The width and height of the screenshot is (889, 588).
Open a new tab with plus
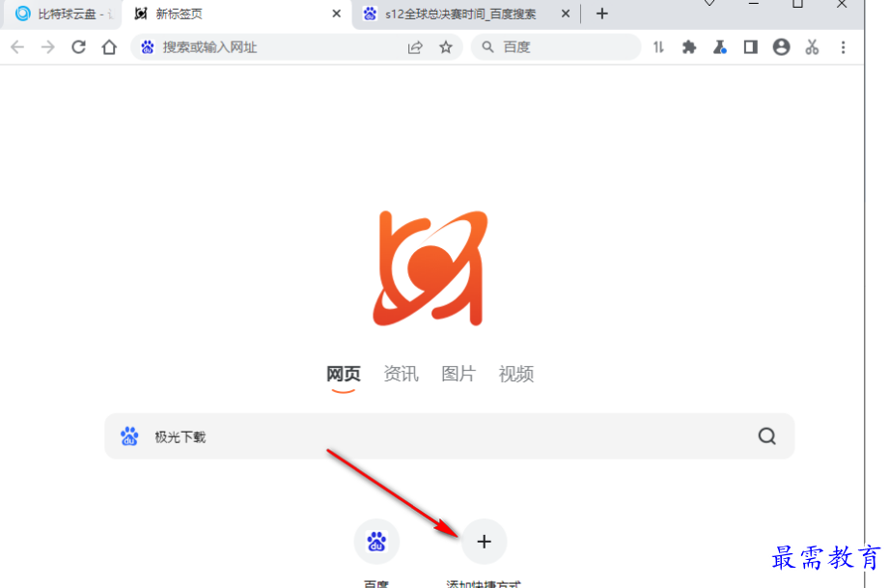point(602,14)
